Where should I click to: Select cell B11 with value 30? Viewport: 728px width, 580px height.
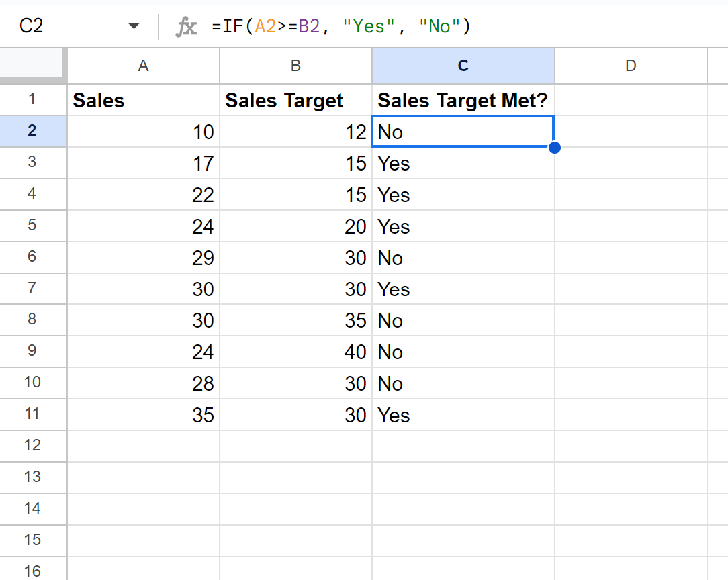295,415
